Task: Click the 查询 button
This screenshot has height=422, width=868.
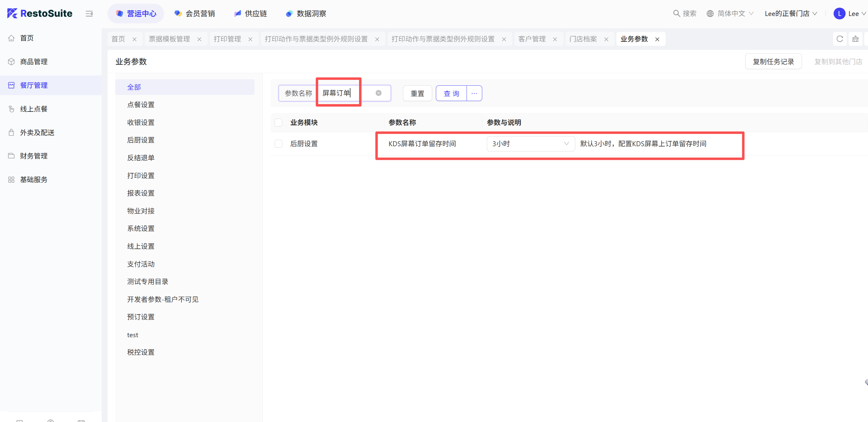Action: (x=451, y=93)
